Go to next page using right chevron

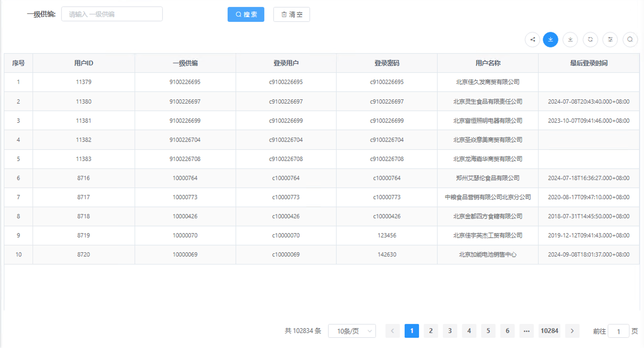[572, 331]
